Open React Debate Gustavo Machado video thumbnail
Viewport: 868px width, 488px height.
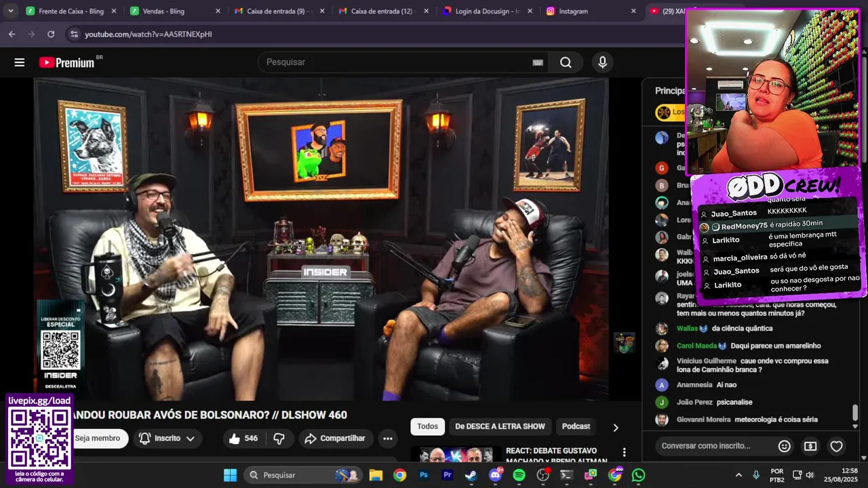[x=456, y=454]
